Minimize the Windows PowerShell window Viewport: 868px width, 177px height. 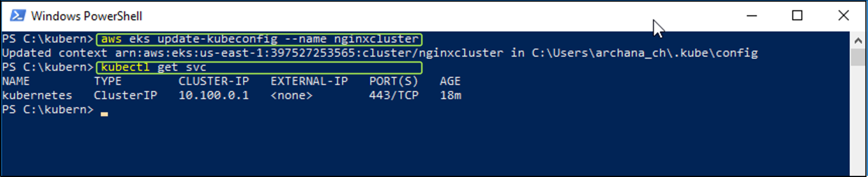[x=751, y=16]
